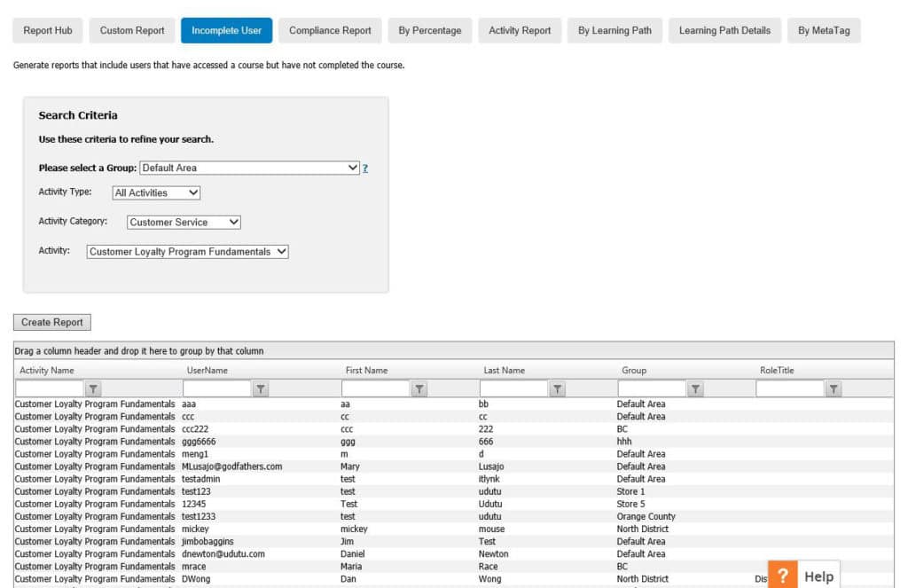Viewport: 908px width, 588px height.
Task: Select the Activity Report tab
Action: pos(520,30)
